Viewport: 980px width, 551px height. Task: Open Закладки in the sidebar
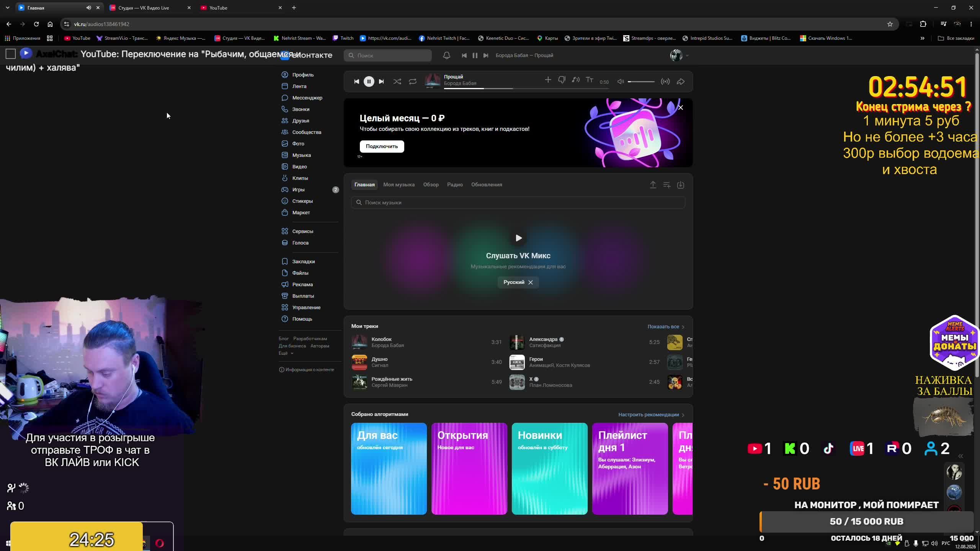(303, 261)
